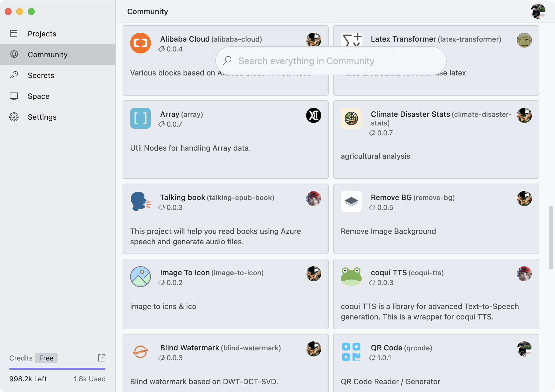
Task: Open the Projects section in sidebar
Action: pos(42,34)
